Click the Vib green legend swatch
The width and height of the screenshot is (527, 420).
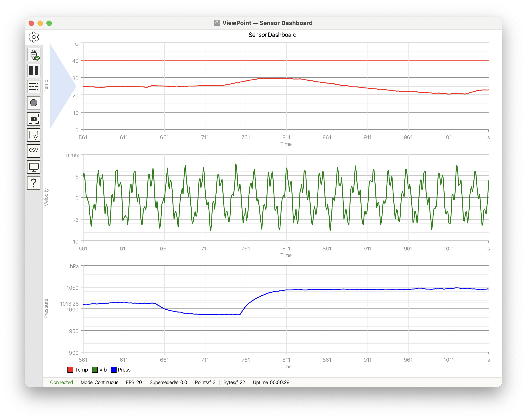(95, 370)
